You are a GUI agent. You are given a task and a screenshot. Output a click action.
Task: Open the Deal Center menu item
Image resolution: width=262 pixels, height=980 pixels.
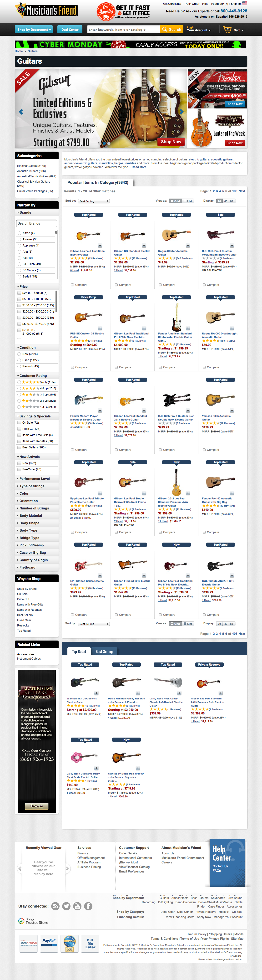70,29
